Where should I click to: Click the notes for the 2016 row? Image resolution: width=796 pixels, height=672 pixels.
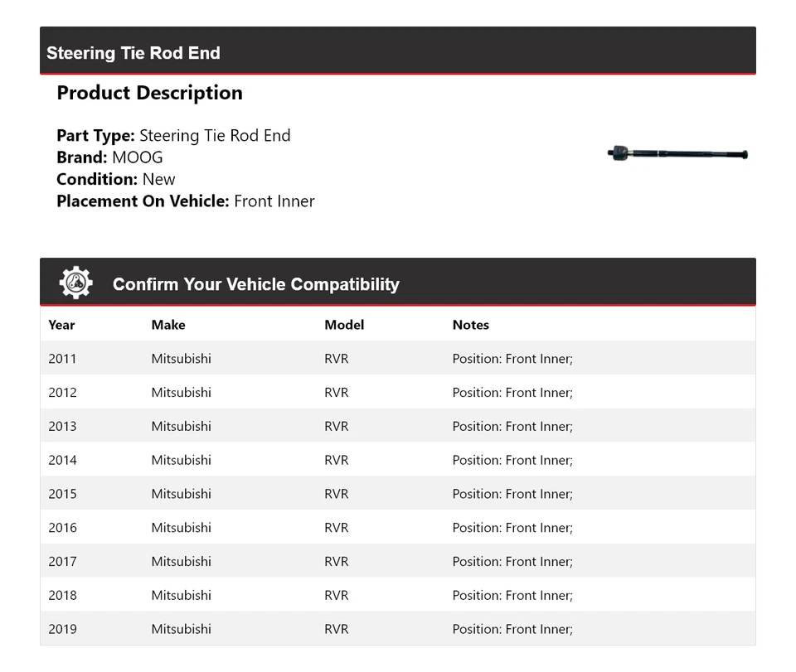[x=512, y=528]
